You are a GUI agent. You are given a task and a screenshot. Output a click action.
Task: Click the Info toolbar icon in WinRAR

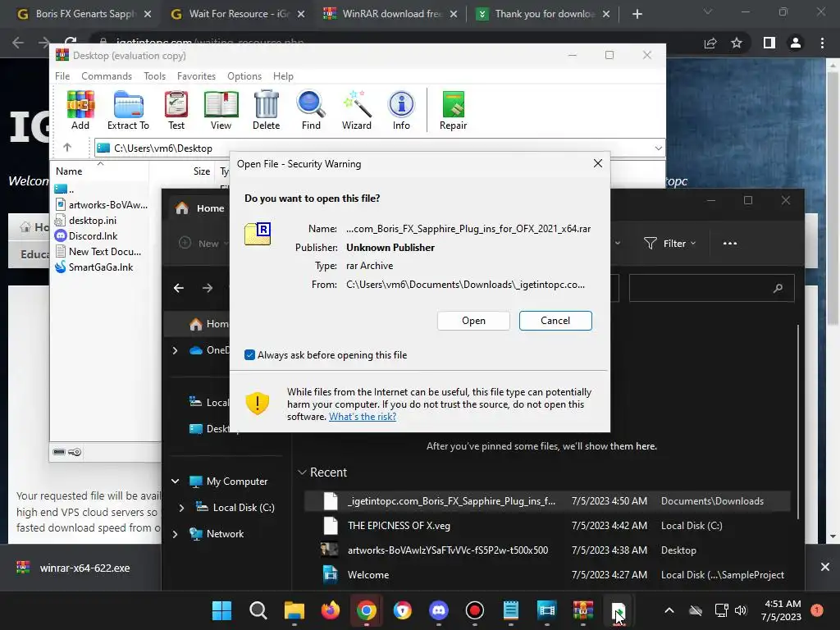(x=401, y=111)
